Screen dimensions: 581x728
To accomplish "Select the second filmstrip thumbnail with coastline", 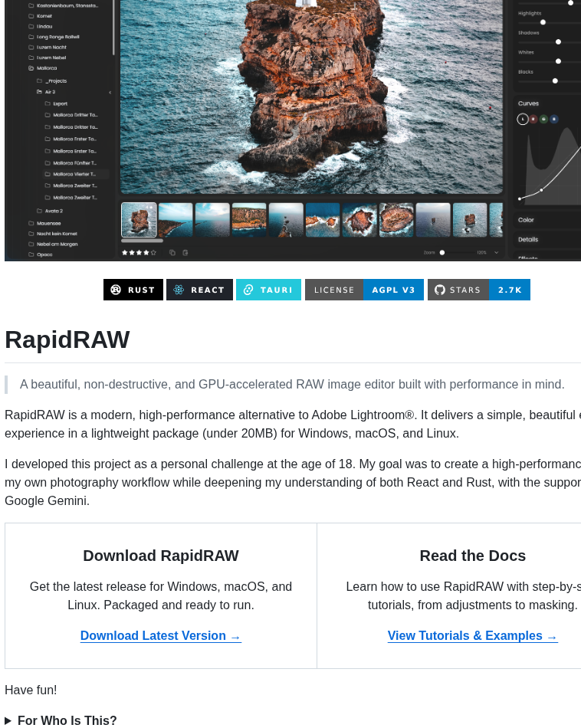I will [176, 220].
